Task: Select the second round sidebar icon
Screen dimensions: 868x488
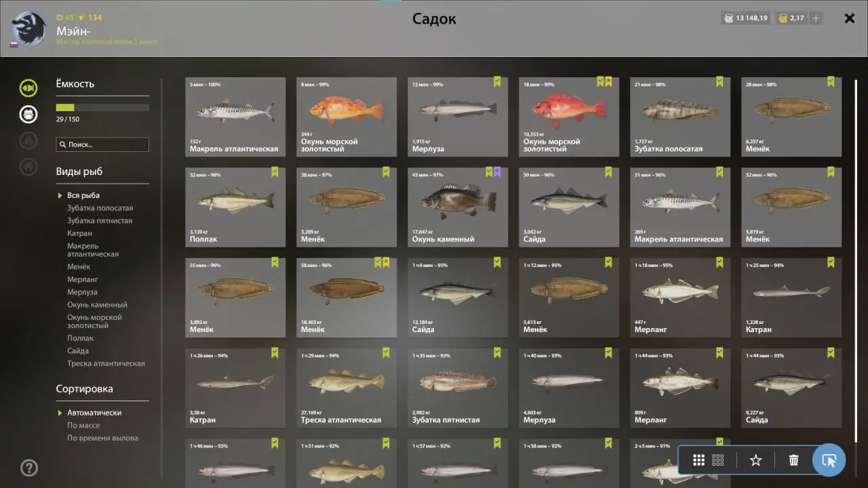Action: click(28, 114)
